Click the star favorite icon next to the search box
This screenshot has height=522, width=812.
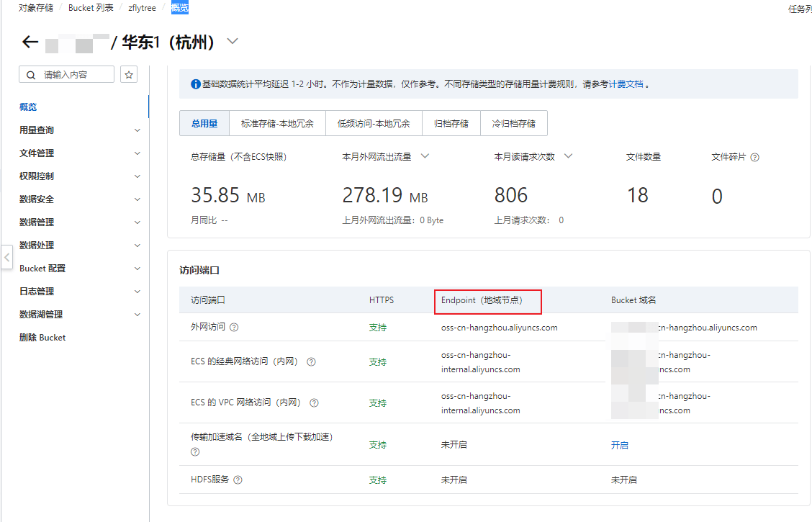click(x=129, y=75)
